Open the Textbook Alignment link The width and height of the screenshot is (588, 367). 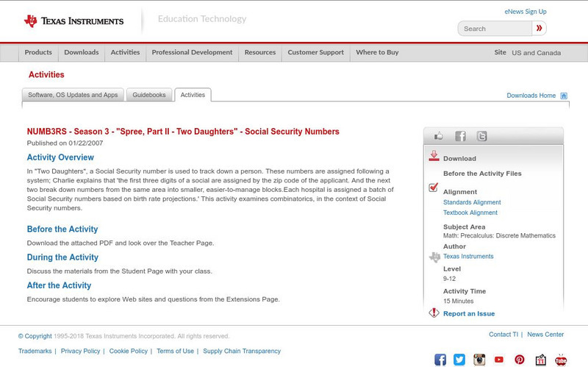pos(470,213)
